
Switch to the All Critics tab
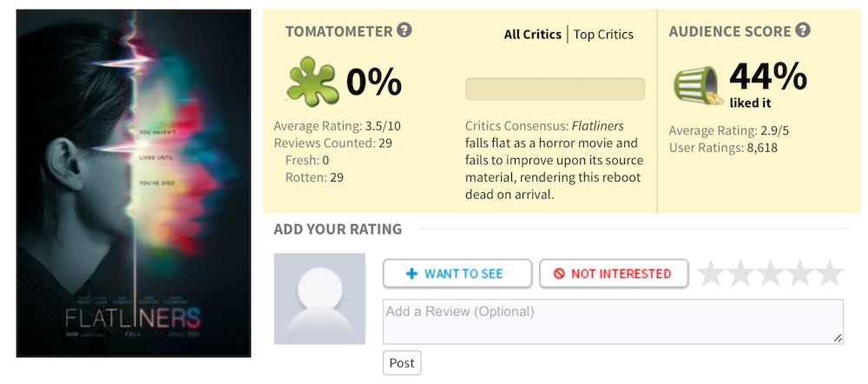point(533,35)
